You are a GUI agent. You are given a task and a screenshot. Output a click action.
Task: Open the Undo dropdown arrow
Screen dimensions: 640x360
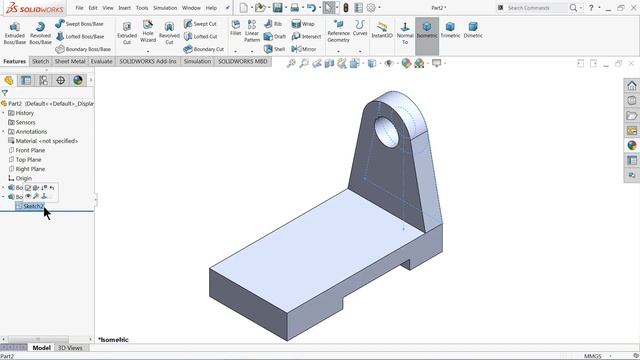pos(320,8)
